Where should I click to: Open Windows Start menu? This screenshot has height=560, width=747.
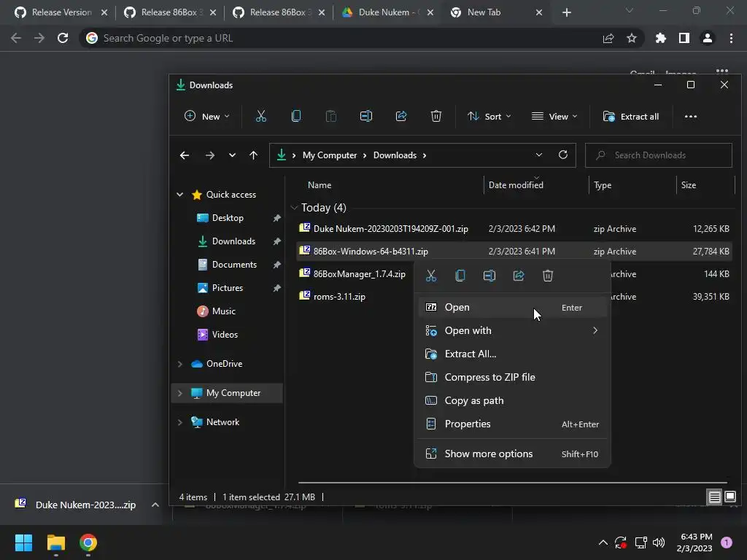pyautogui.click(x=23, y=542)
